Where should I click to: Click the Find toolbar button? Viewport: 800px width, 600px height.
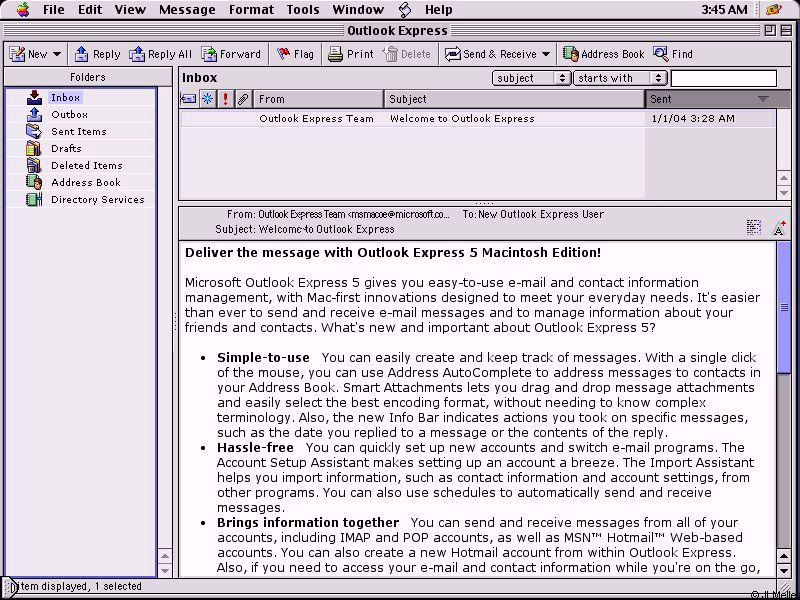tap(673, 54)
